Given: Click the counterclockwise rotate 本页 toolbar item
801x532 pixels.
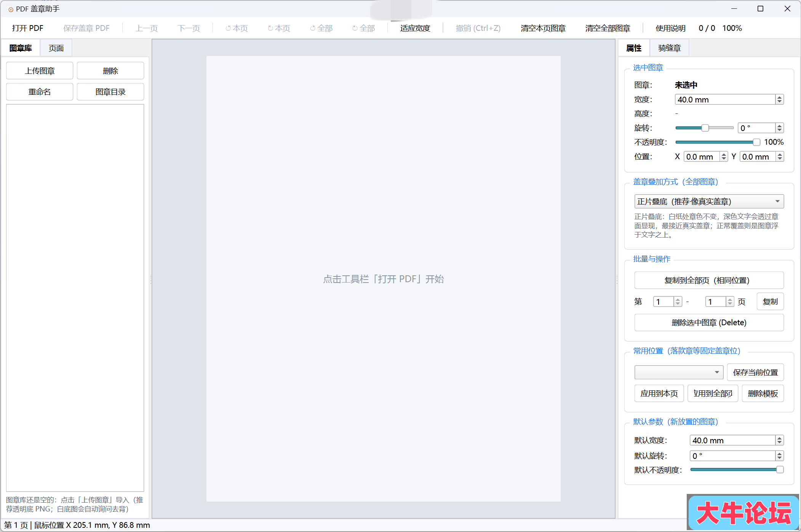Looking at the screenshot, I should [237, 28].
